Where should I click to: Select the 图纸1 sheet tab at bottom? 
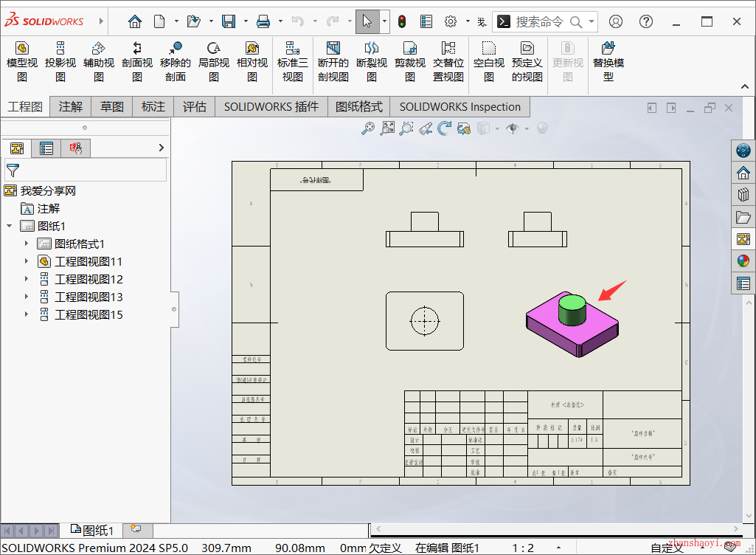tap(91, 531)
